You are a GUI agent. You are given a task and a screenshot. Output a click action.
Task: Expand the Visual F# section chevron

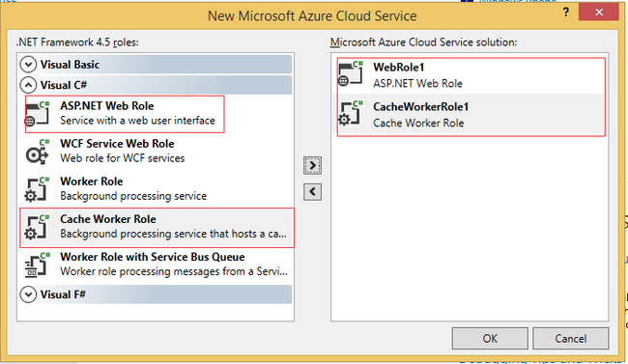(28, 294)
